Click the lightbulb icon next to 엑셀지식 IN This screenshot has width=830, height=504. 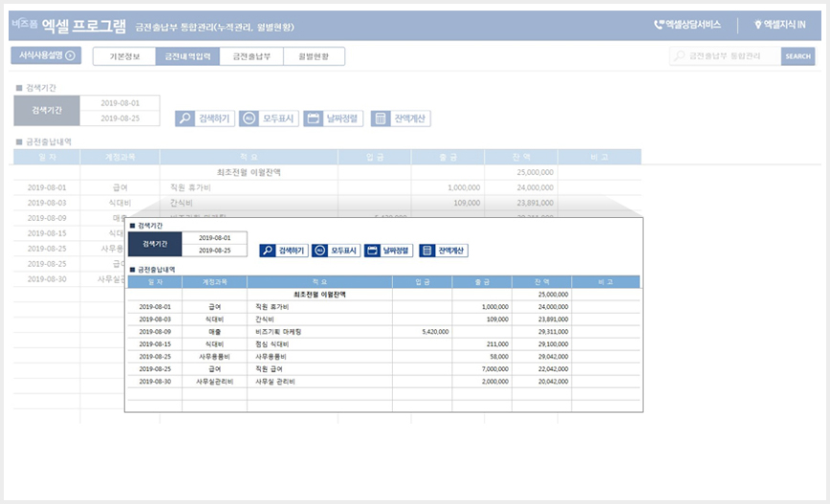tap(757, 24)
